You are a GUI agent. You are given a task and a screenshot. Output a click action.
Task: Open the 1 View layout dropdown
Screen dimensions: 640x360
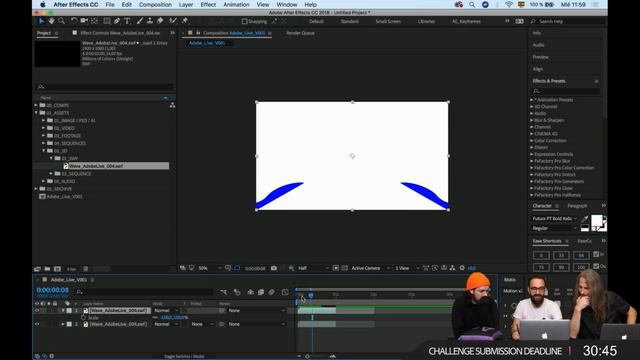(407, 268)
